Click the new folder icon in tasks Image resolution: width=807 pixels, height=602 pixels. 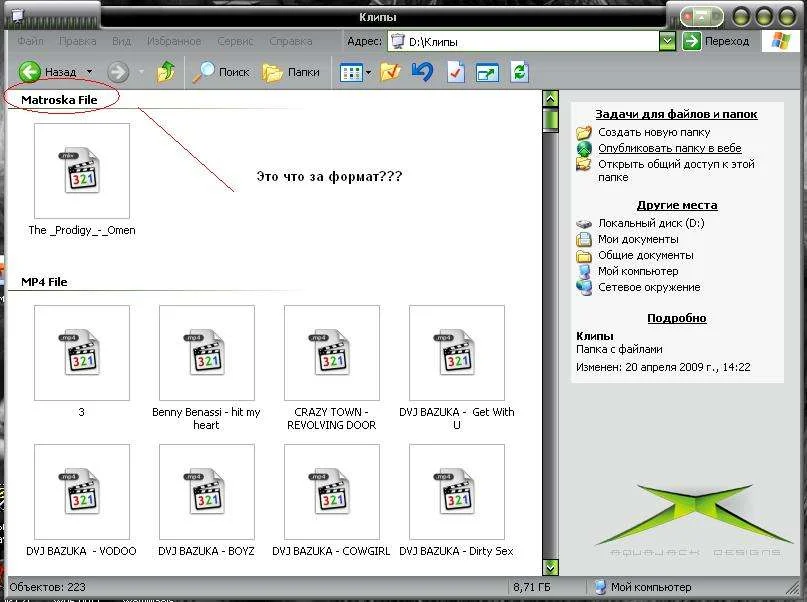(x=584, y=133)
